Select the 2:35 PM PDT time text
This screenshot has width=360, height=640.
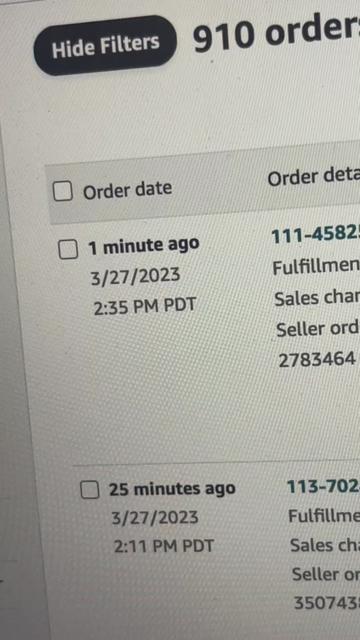145,306
